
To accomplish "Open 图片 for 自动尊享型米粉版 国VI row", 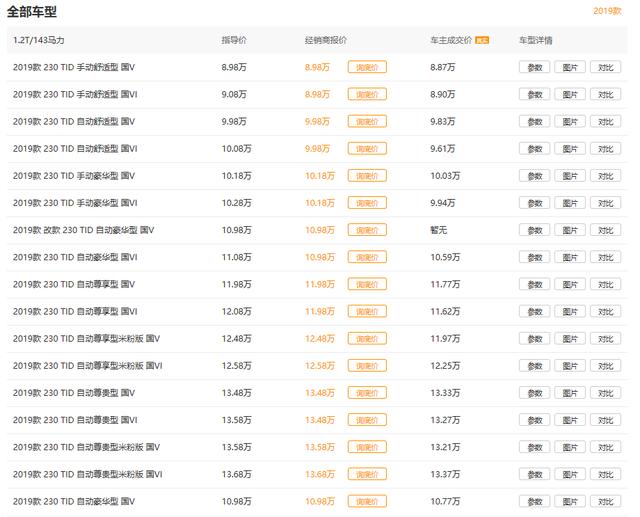I will point(570,366).
